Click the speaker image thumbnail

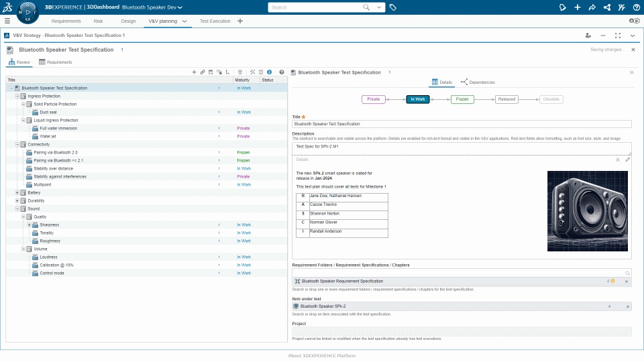click(588, 211)
